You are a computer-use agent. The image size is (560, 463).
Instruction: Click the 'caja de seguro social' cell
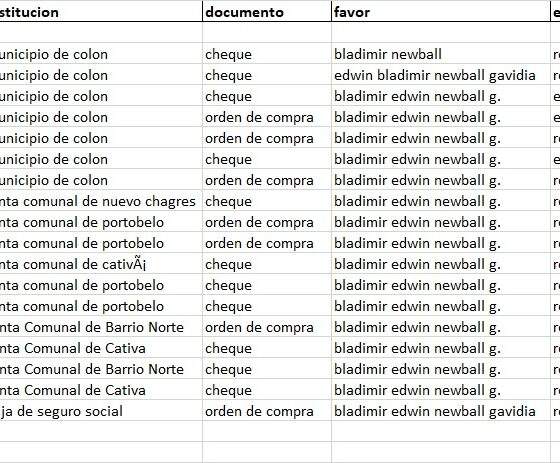[x=101, y=410]
